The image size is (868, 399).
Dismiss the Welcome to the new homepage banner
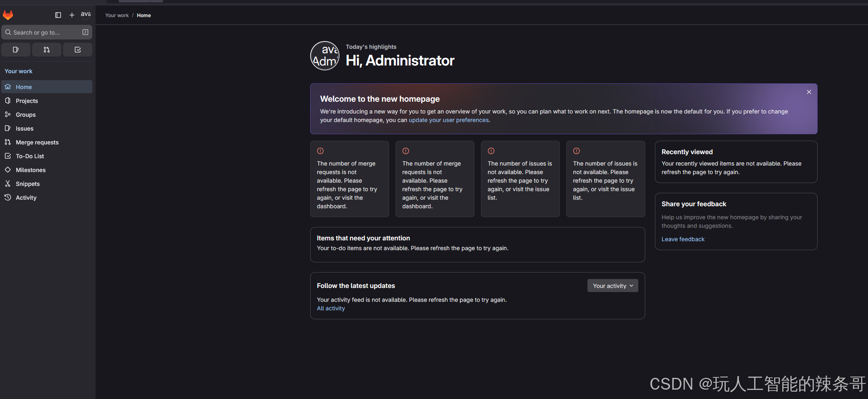809,92
